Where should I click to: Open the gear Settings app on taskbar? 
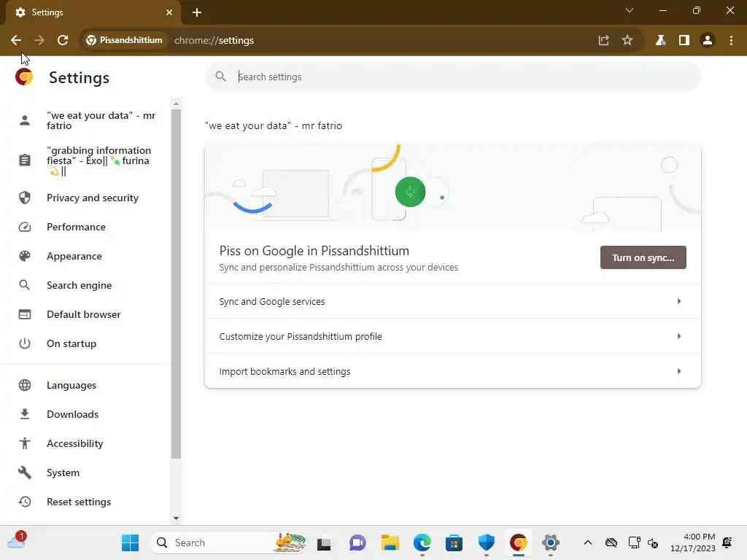click(x=551, y=542)
